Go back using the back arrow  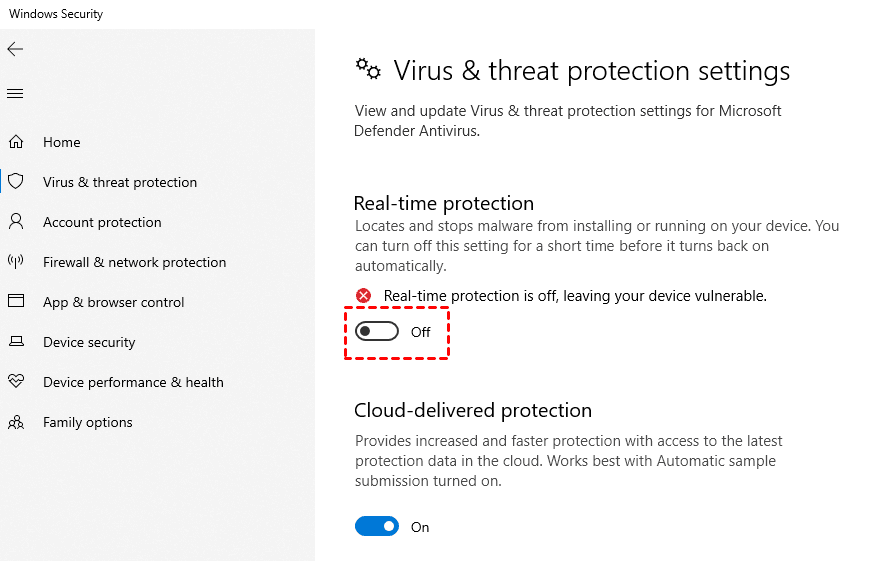pos(15,49)
